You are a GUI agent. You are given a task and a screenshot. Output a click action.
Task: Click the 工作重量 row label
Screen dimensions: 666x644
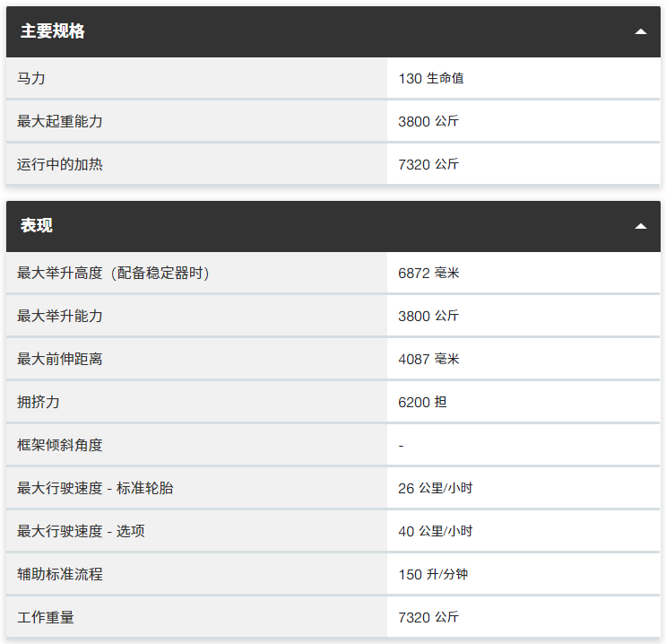click(x=46, y=617)
